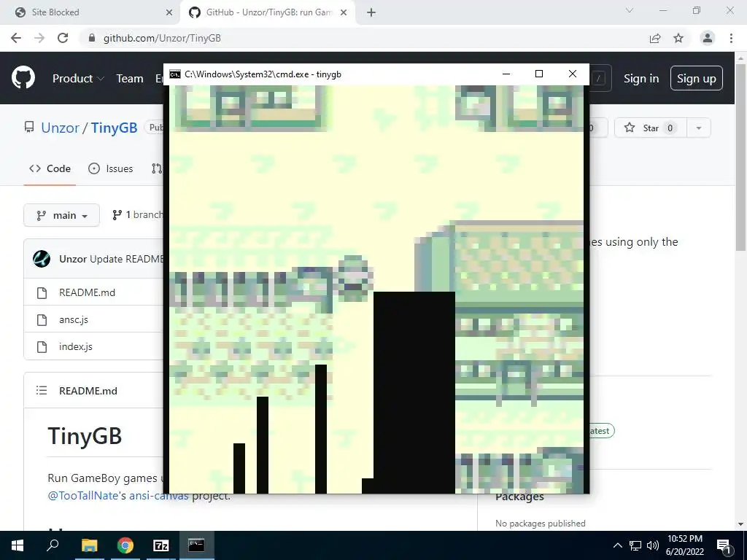Open Chrome profile avatar
This screenshot has height=560, width=747.
708,38
